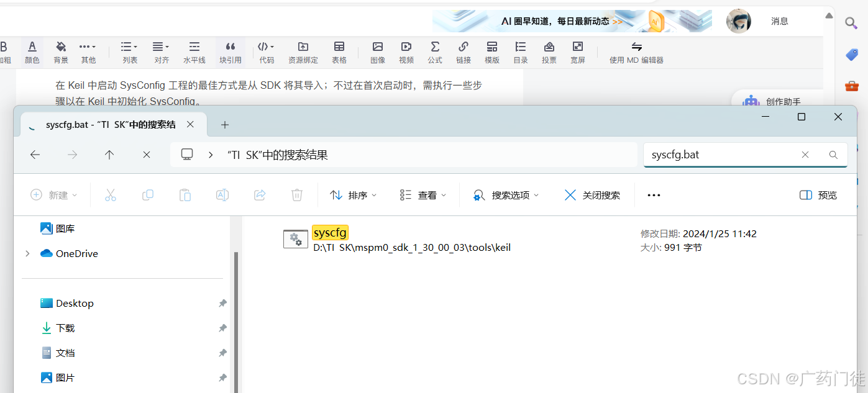Screen dimensions: 868x393
Task: Open the template (模版) tool
Action: pos(492,52)
